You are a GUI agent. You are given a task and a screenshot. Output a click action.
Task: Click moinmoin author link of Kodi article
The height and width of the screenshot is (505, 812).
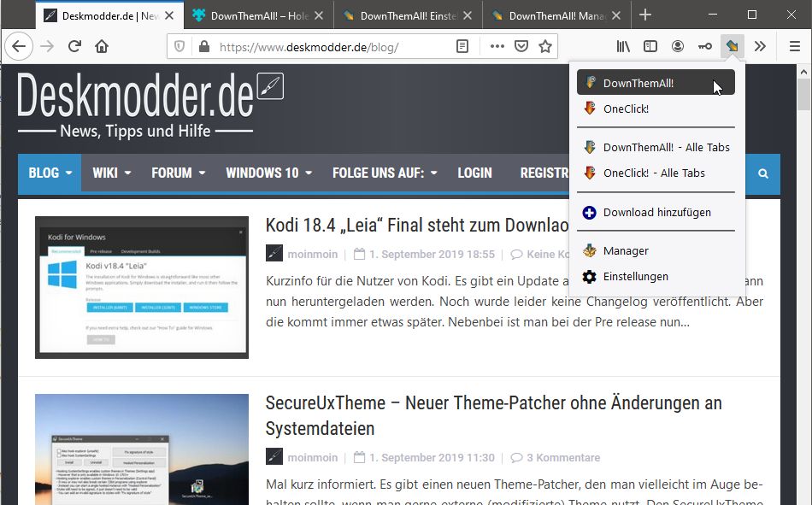[x=312, y=255]
